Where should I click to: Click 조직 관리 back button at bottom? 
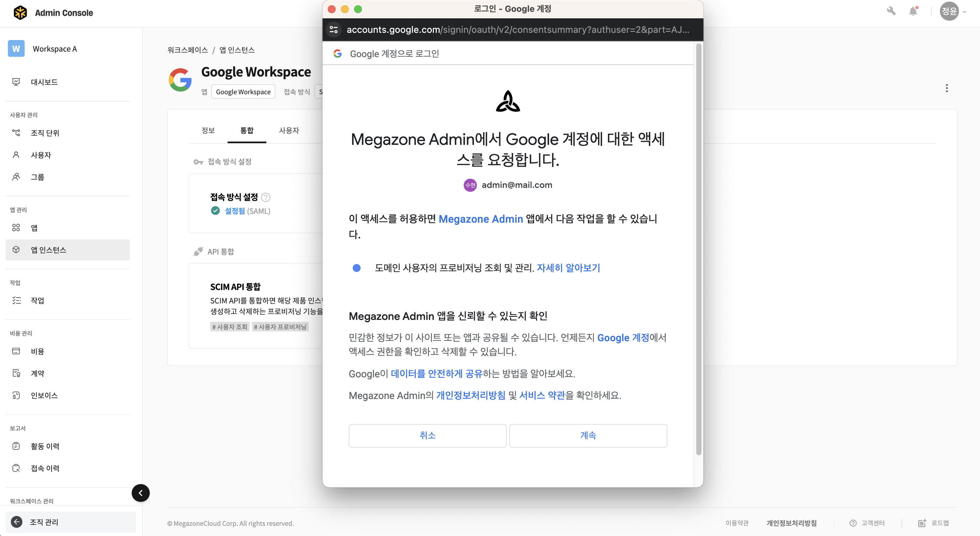[x=44, y=522]
